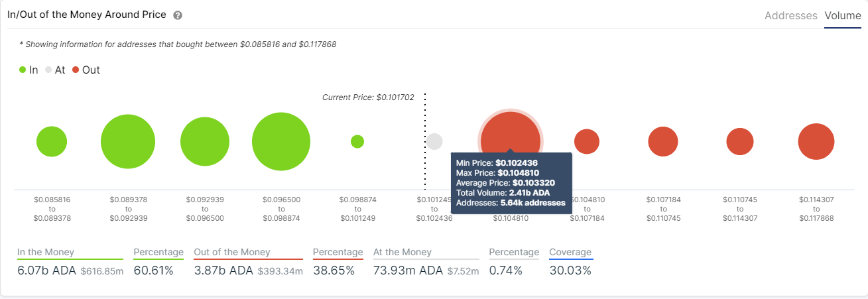The height and width of the screenshot is (299, 868).
Task: Select the Volume tab
Action: (x=843, y=15)
